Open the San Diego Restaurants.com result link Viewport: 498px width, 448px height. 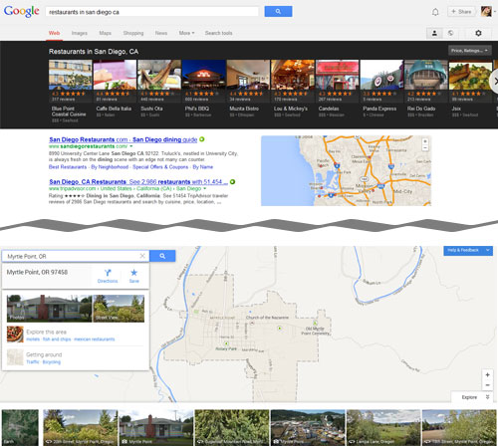point(124,139)
